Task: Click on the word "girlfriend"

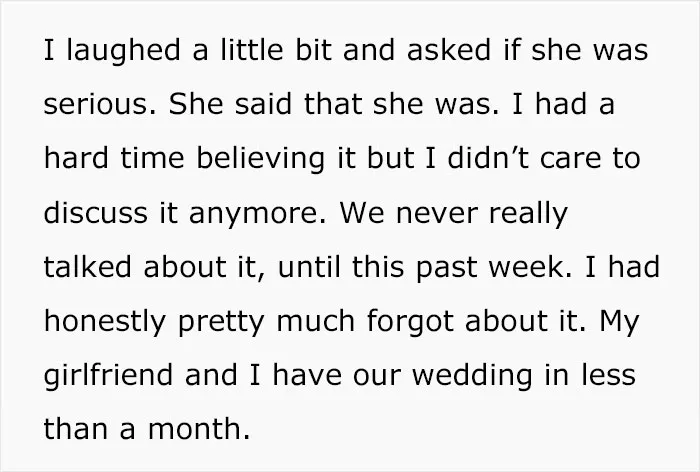Action: pyautogui.click(x=108, y=376)
